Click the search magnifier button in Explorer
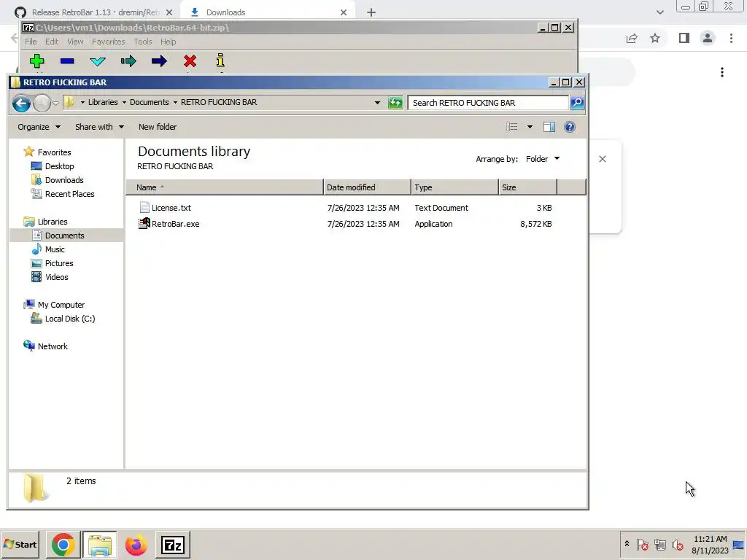This screenshot has width=747, height=560. pos(577,103)
